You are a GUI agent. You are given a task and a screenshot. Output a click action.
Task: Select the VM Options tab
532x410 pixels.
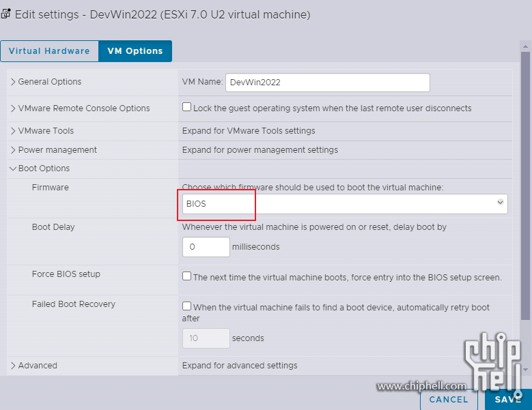pyautogui.click(x=135, y=51)
